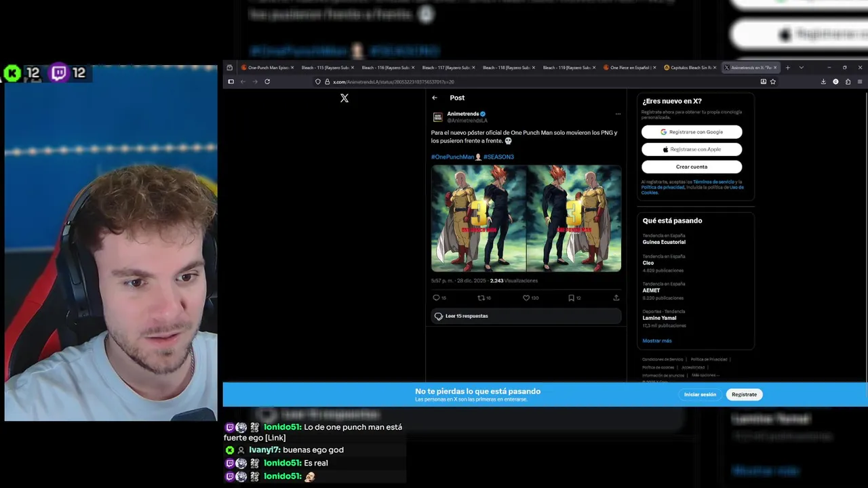Click the Animetrends profile avatar
868x488 pixels.
point(438,117)
